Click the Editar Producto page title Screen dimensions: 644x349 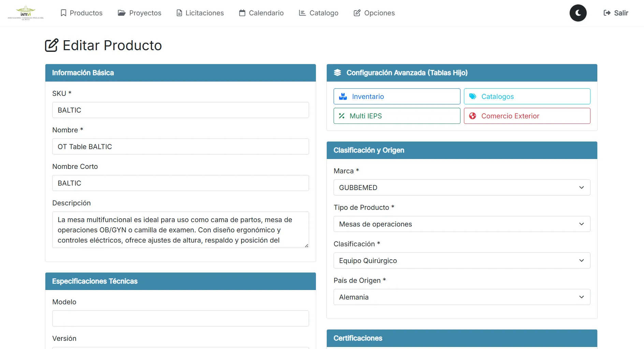click(112, 45)
